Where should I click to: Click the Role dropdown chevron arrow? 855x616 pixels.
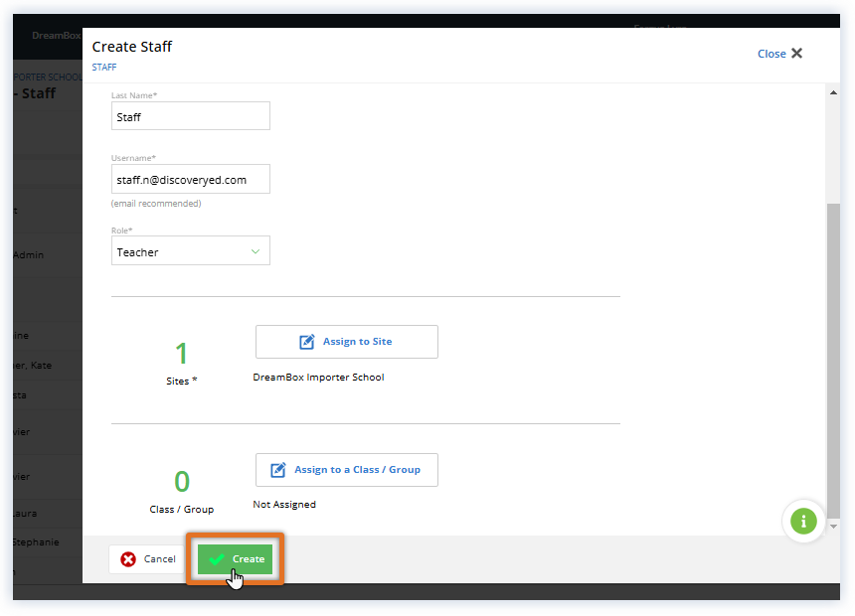pyautogui.click(x=256, y=251)
